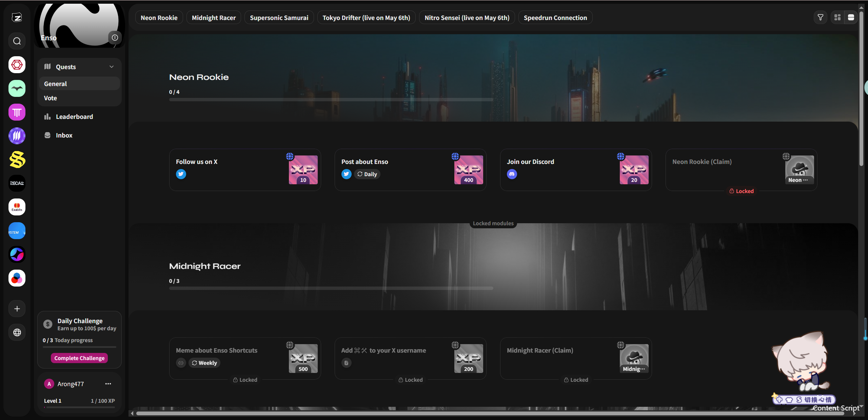Open Neon Rookie (Claim) quest card
The height and width of the screenshot is (420, 868).
pyautogui.click(x=741, y=170)
